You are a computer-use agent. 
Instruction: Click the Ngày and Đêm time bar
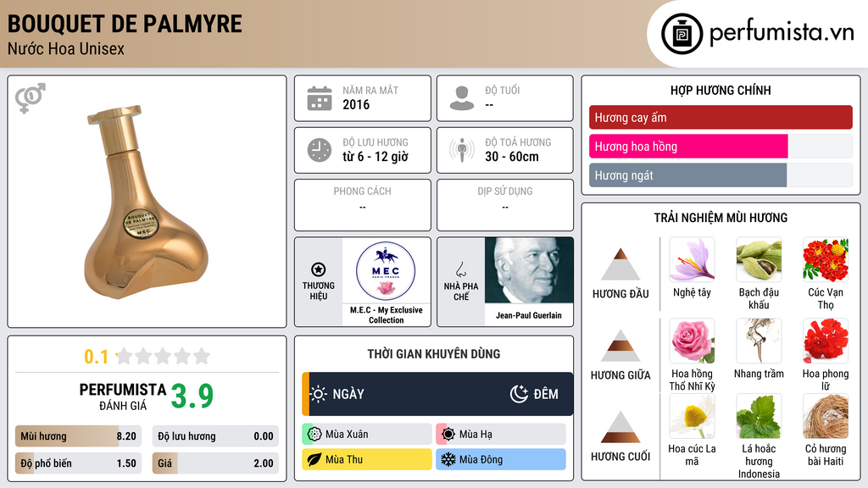437,394
